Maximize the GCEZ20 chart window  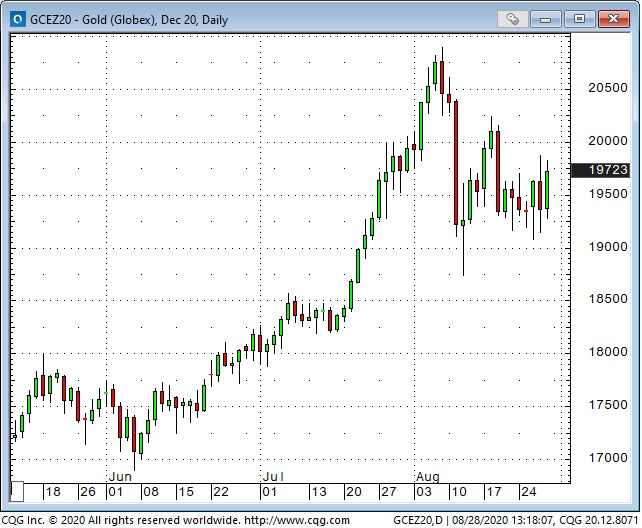pos(579,19)
